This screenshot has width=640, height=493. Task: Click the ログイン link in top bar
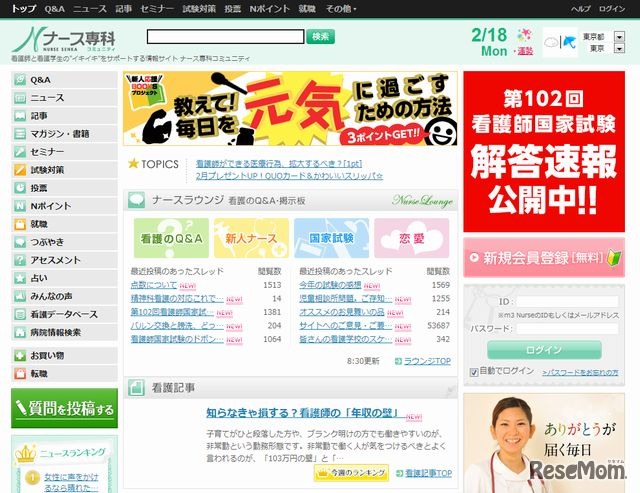(612, 9)
